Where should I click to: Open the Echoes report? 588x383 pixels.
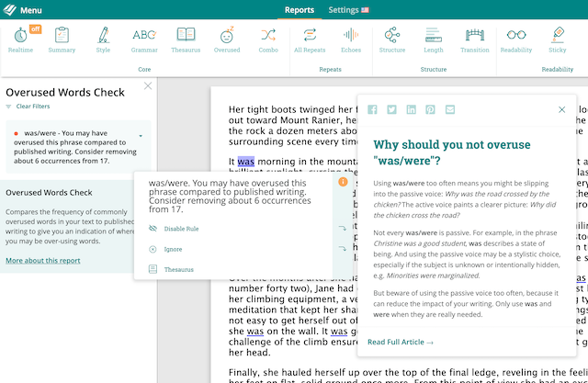click(x=351, y=39)
